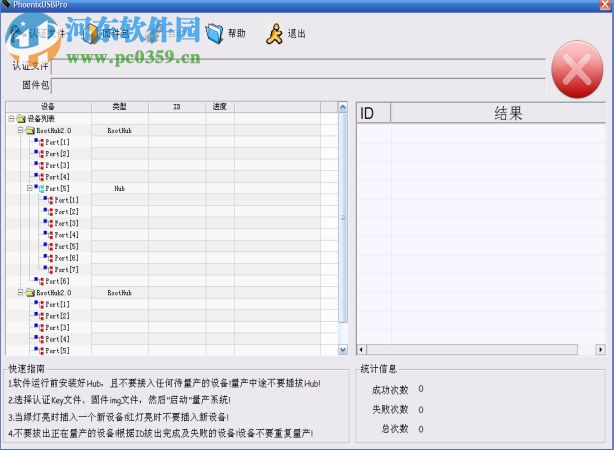The height and width of the screenshot is (450, 614).
Task: Click the 成功次数 success count value
Action: 421,389
